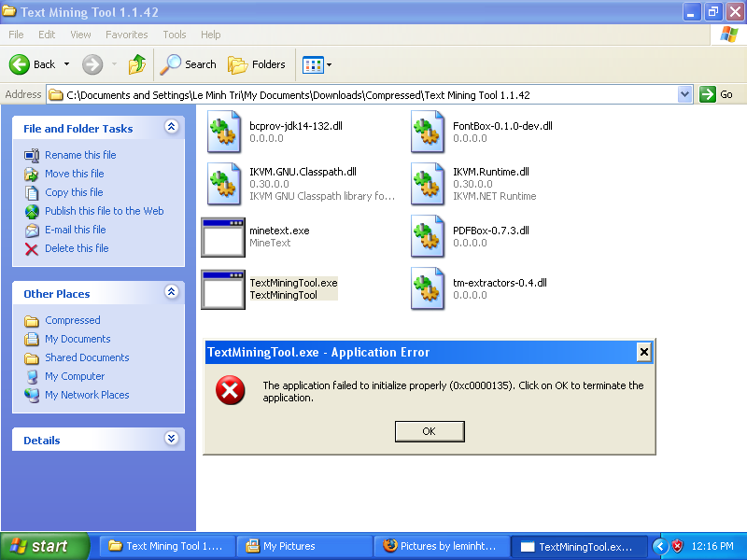This screenshot has height=560, width=747.
Task: Switch to My Pictures taskbar button
Action: pos(305,546)
